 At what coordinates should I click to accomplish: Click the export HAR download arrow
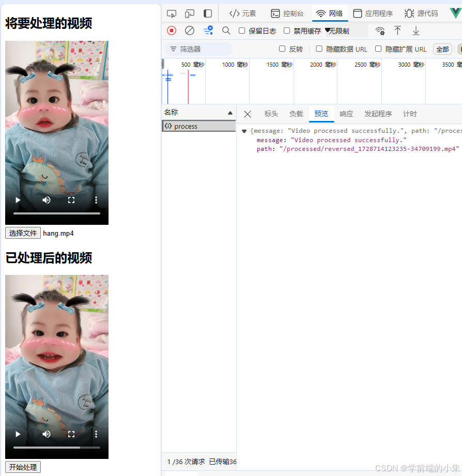pyautogui.click(x=416, y=30)
